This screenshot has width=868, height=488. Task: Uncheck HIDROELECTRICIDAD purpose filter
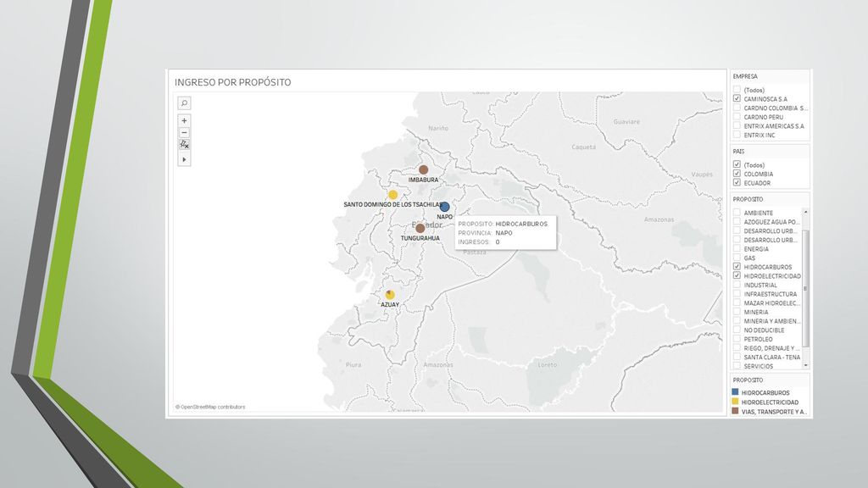(737, 275)
